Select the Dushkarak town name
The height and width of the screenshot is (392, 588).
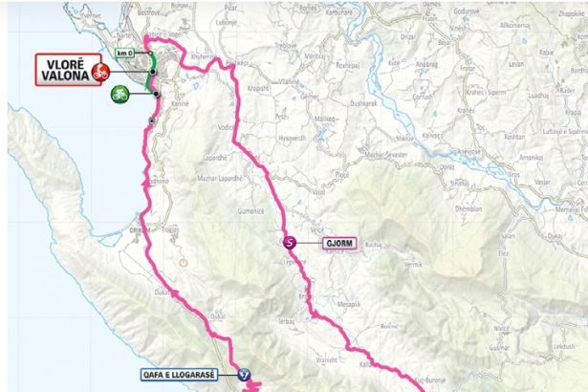point(363,103)
